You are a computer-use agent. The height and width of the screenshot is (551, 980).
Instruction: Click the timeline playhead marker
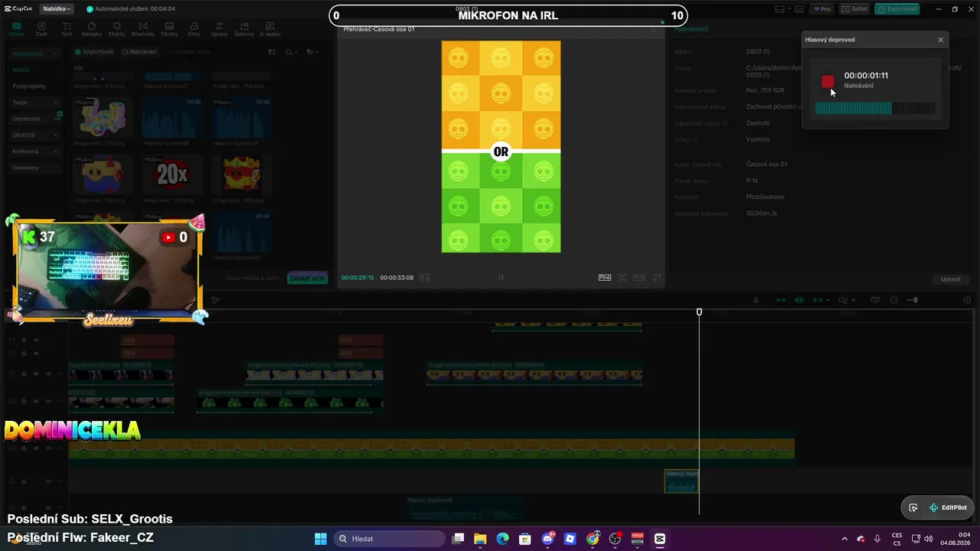699,312
